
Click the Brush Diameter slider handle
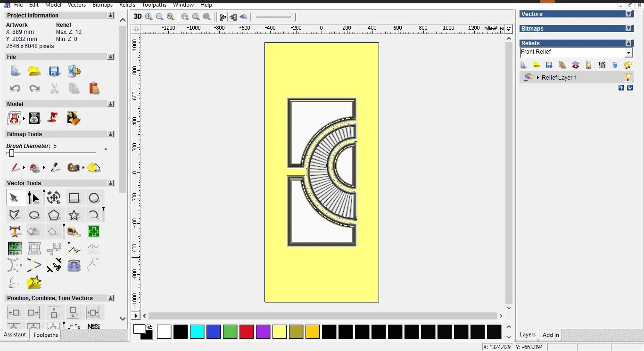(12, 153)
